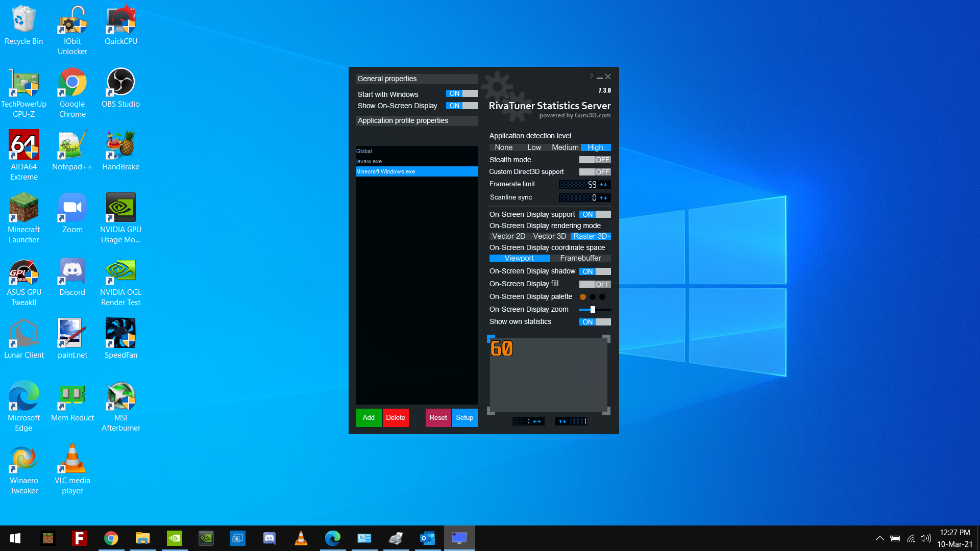980x551 pixels.
Task: Enable On-Screen Display fill
Action: (x=595, y=284)
